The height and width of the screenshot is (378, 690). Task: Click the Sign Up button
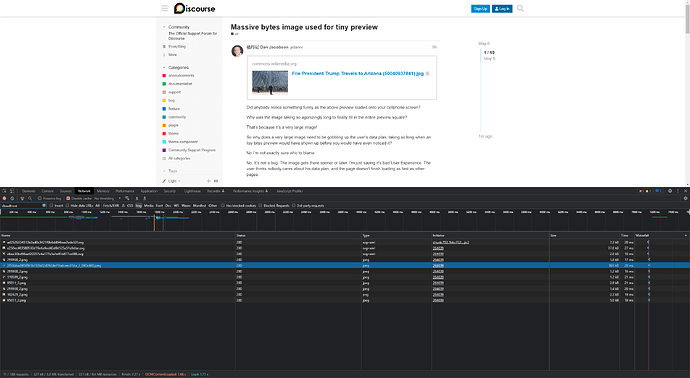tap(480, 9)
